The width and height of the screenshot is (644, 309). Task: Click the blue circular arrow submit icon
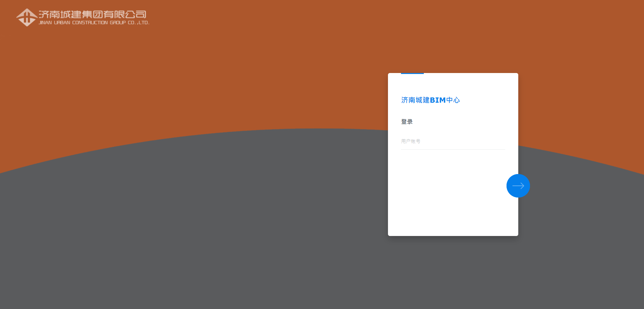click(518, 185)
